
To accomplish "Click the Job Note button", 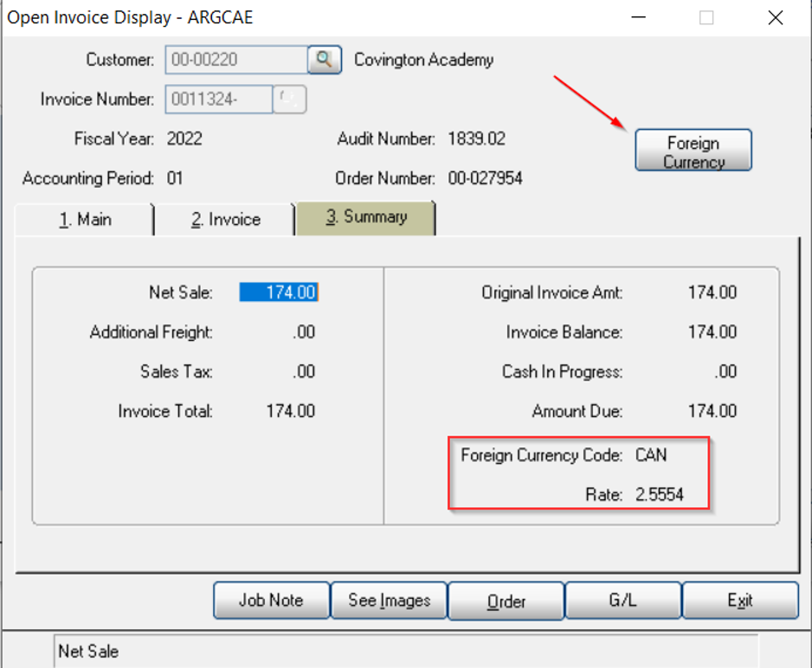I will 271,601.
